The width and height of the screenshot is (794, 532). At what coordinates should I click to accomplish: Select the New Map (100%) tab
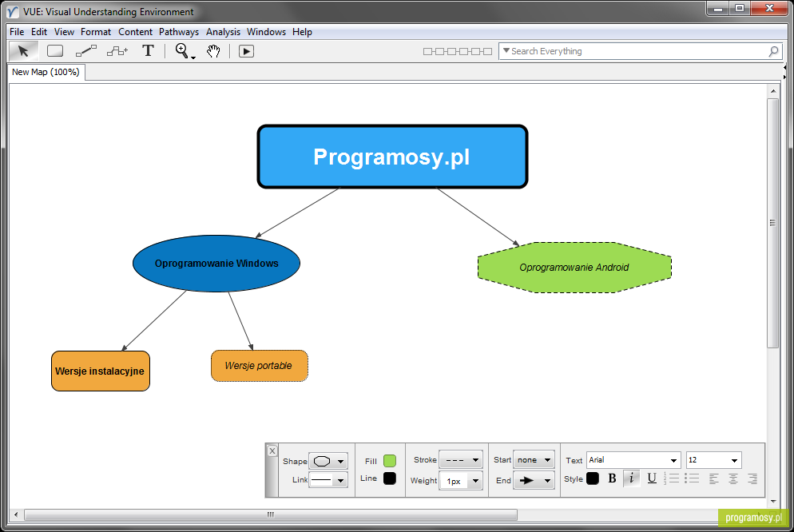coord(46,72)
